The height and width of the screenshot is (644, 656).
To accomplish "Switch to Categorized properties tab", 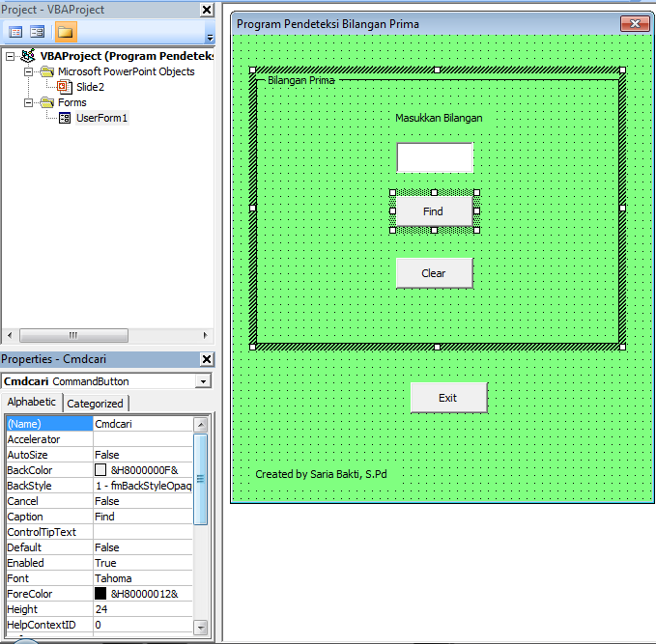I will (95, 404).
